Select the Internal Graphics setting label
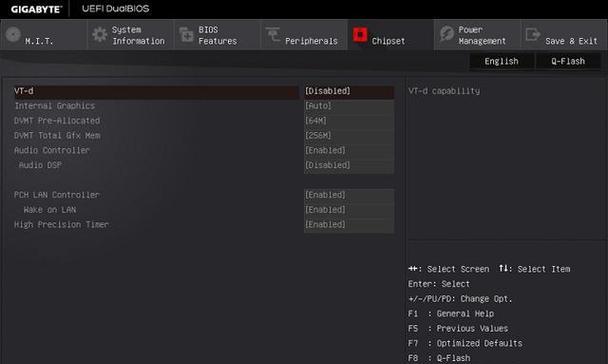 tap(54, 106)
